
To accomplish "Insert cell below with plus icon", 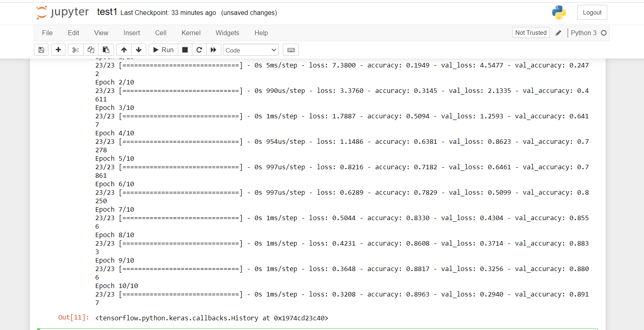I will 58,50.
